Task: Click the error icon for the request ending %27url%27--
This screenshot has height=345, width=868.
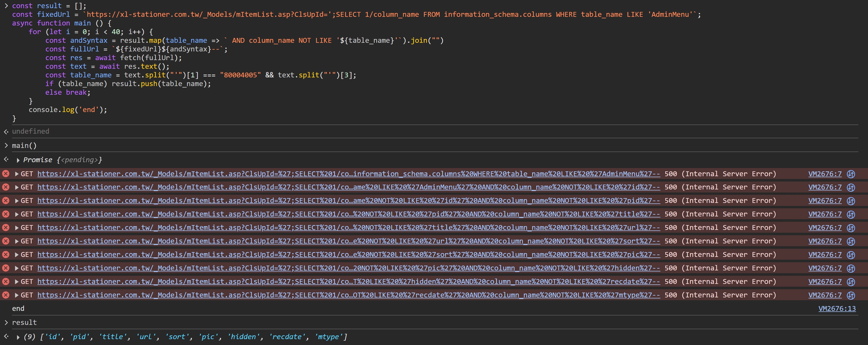Action: (x=6, y=228)
